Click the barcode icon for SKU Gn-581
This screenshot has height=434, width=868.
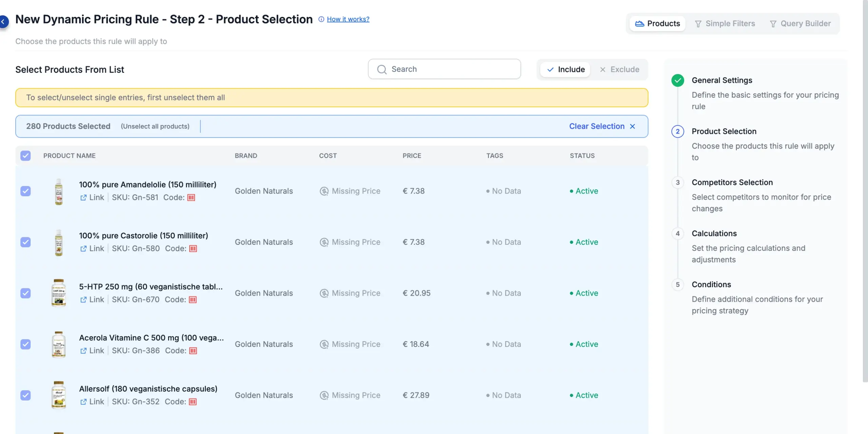(191, 197)
